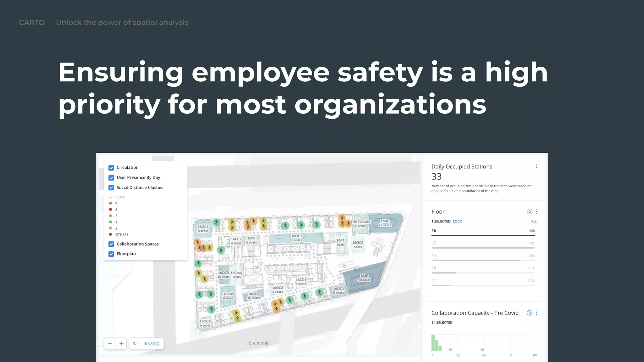Click green legend dot for value 1
The image size is (644, 362).
(x=110, y=222)
